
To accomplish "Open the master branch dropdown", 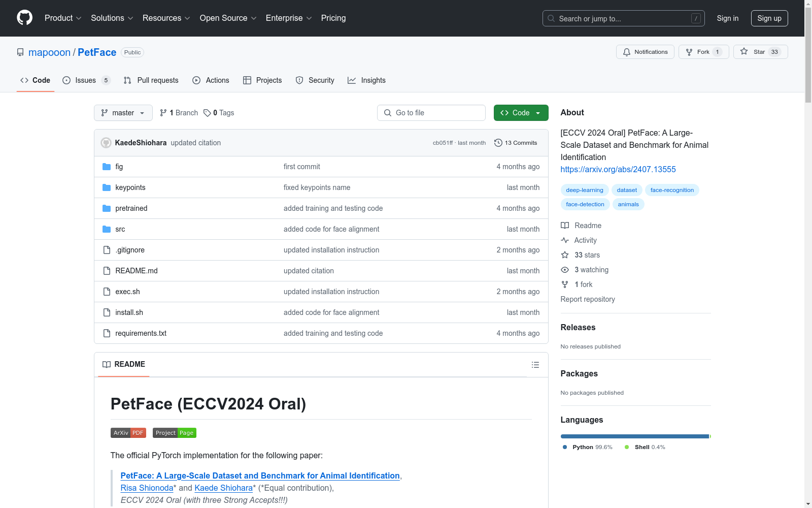I will coord(123,113).
